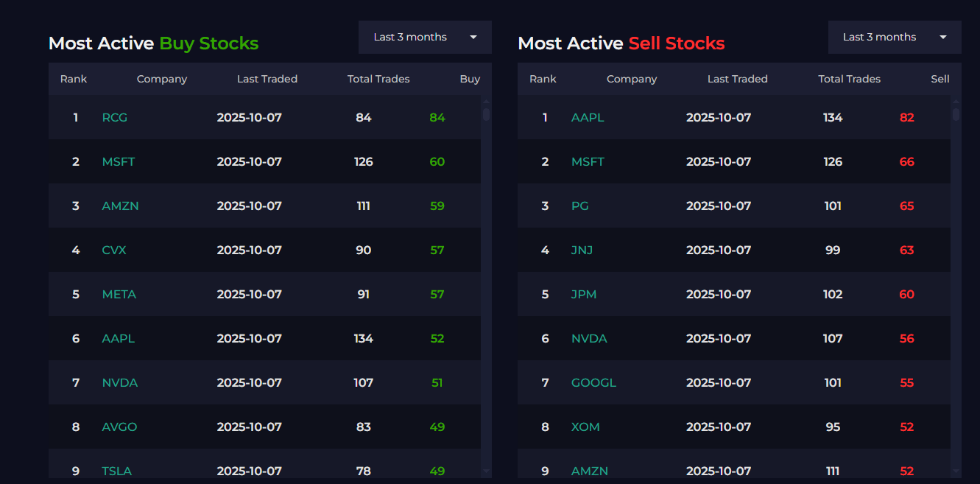Open AAPL in the Sell Stocks table

click(588, 117)
